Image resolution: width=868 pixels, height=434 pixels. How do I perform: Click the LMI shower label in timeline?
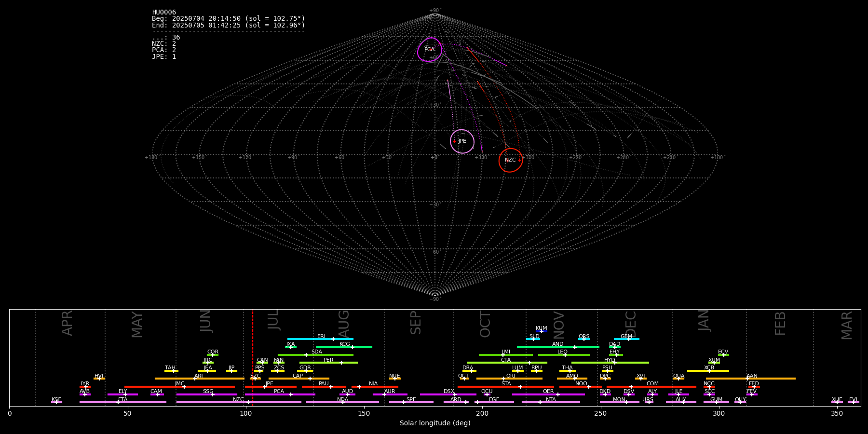pos(506,352)
